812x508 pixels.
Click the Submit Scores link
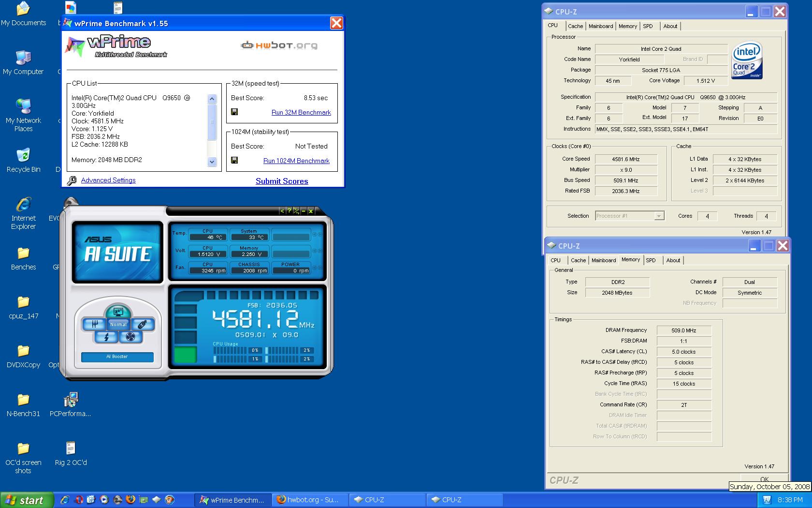click(x=282, y=181)
